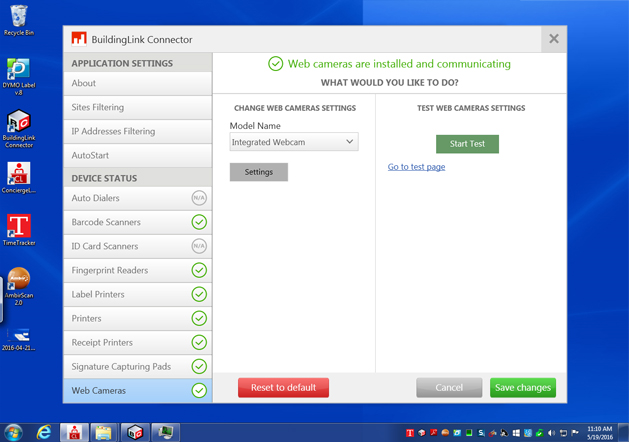Click the Auto Dialers N/A status icon

[199, 198]
